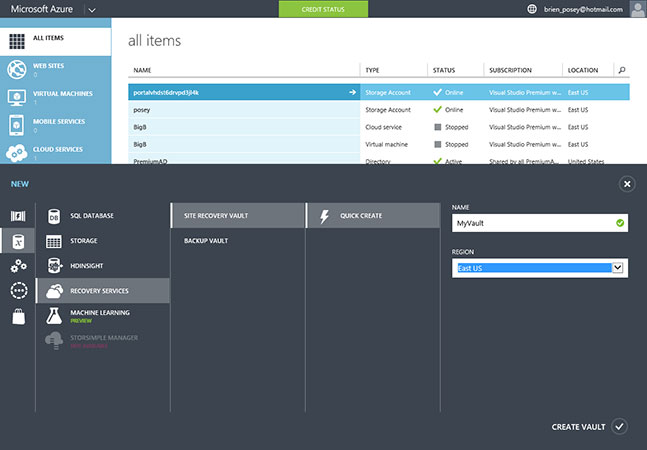Click the Recovery Services cloud icon

click(54, 291)
